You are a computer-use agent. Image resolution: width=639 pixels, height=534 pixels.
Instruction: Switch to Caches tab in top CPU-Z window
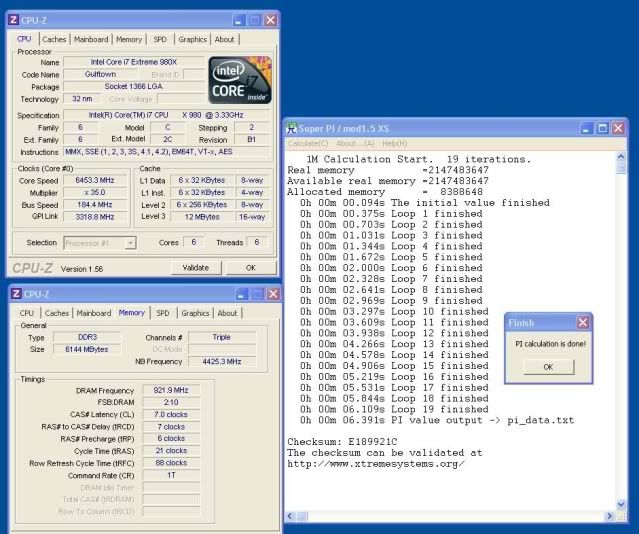click(x=55, y=39)
